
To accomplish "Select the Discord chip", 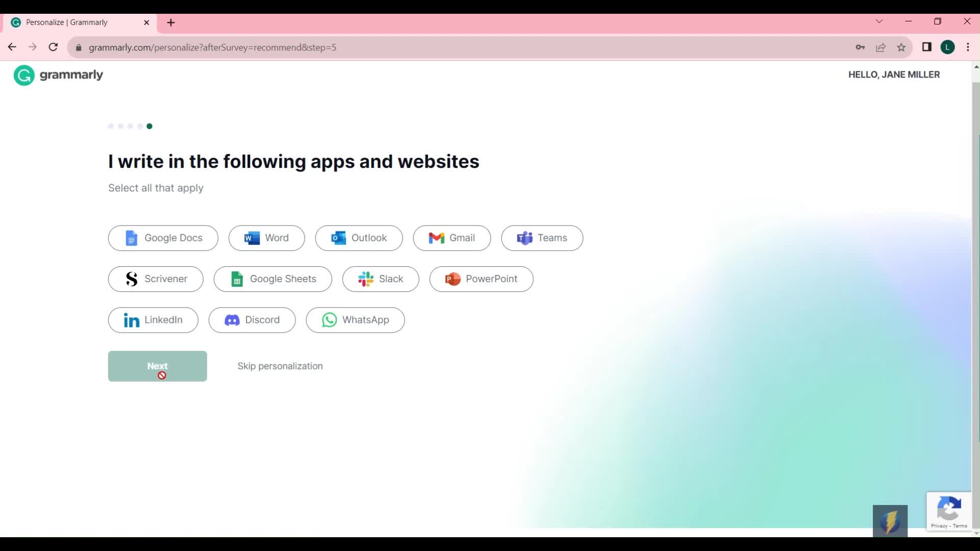I will click(252, 320).
